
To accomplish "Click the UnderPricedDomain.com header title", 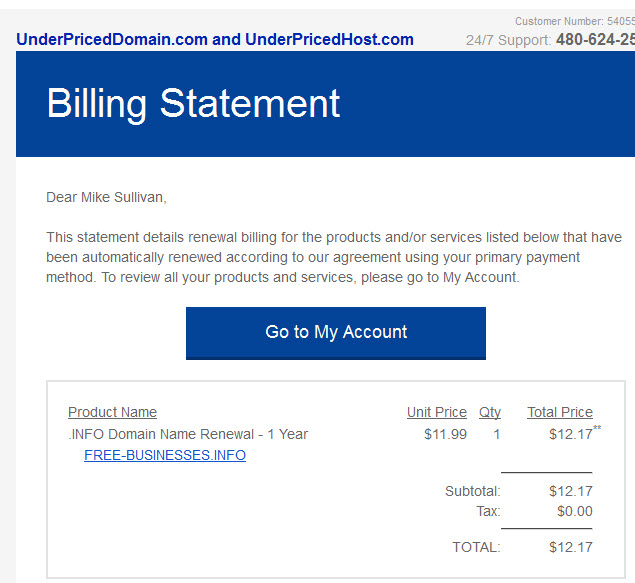I will [x=215, y=40].
